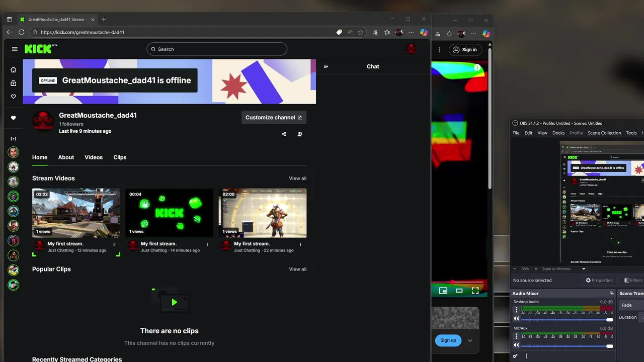Click the blue Sign up button
Screen dimensions: 644x362
[448, 340]
